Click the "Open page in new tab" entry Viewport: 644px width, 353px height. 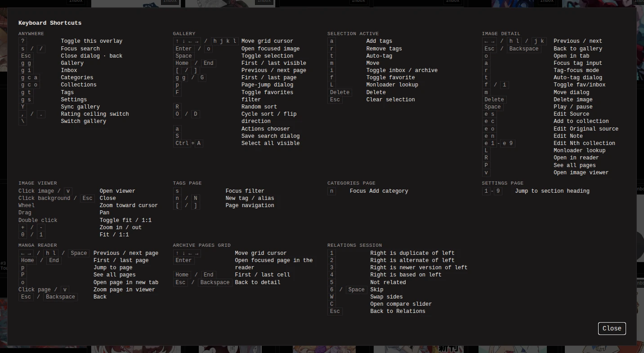point(126,282)
